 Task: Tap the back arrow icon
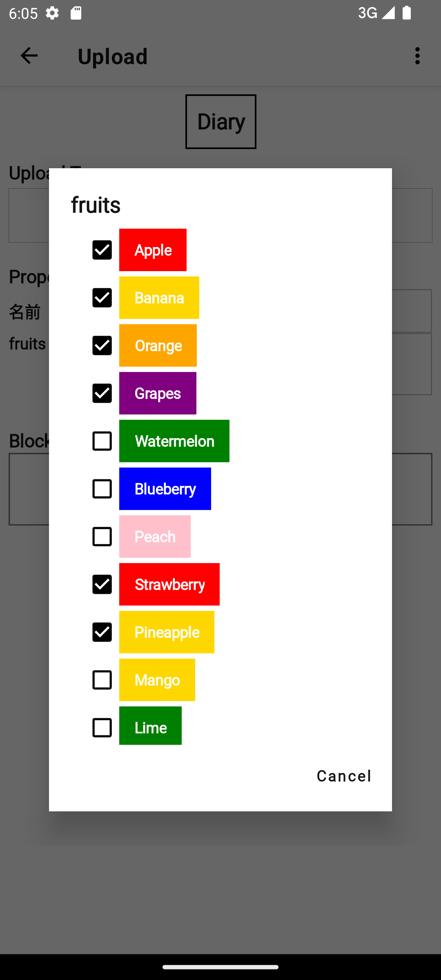[29, 56]
